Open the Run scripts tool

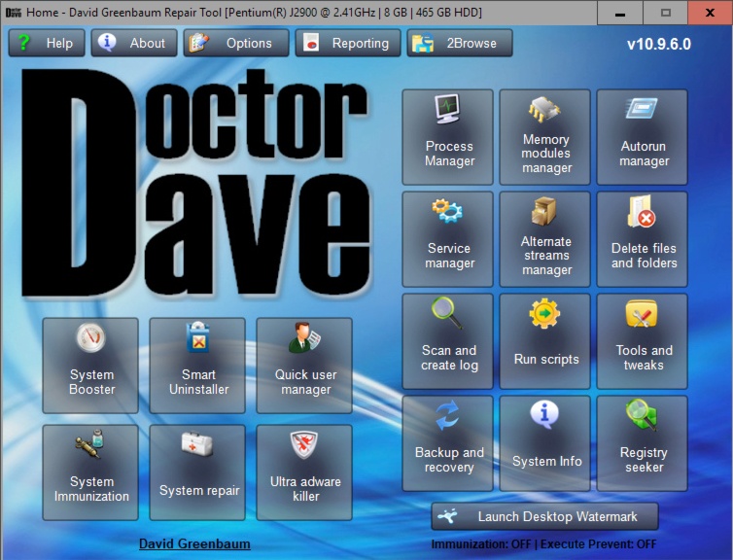click(x=545, y=341)
